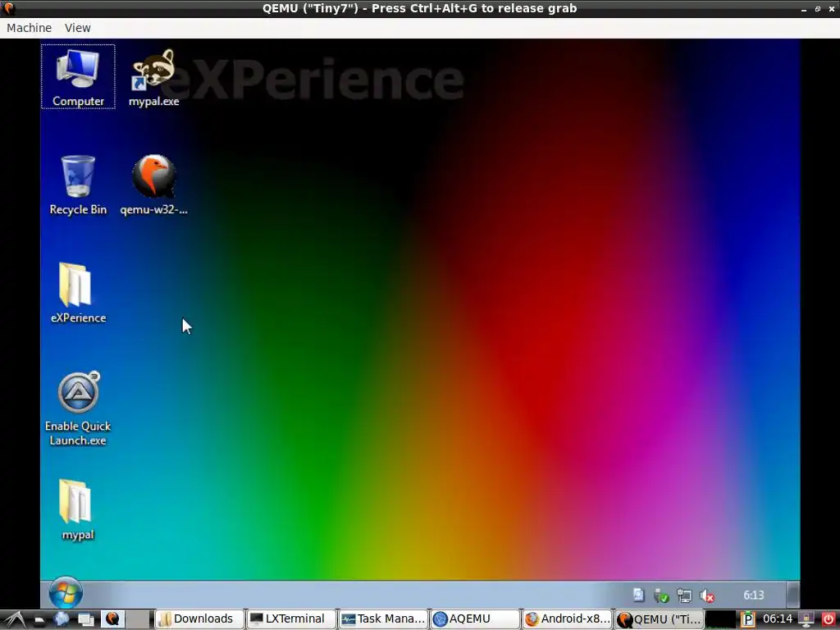
Task: Click the QEMU launcher icon in host panel
Action: [x=112, y=619]
